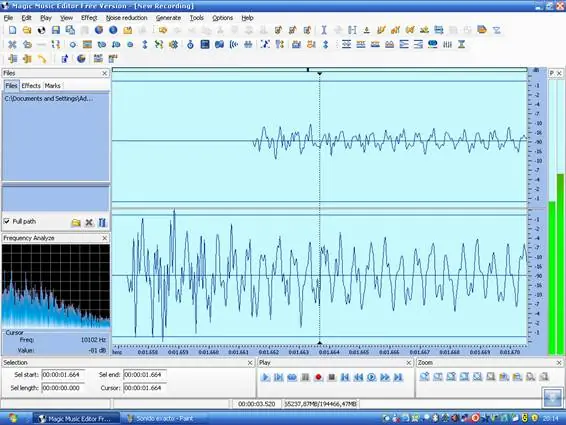Close the Frequency Analyze panel
Image resolution: width=566 pixels, height=425 pixels.
[105, 238]
